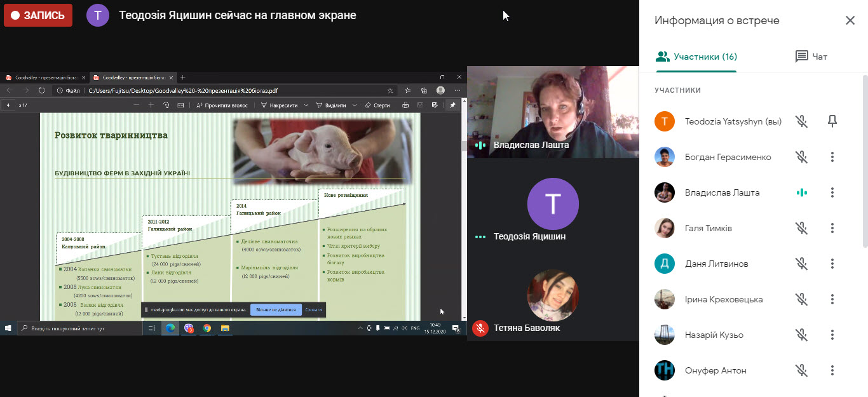Mute toggle for Назарій Кузьо

pyautogui.click(x=802, y=335)
